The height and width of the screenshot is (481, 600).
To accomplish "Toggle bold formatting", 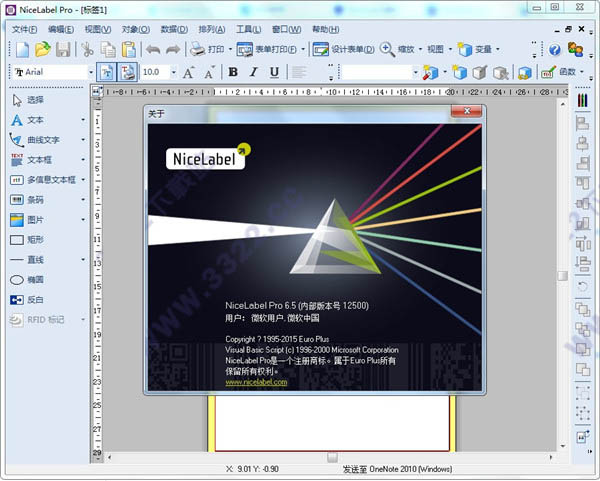I will 233,72.
